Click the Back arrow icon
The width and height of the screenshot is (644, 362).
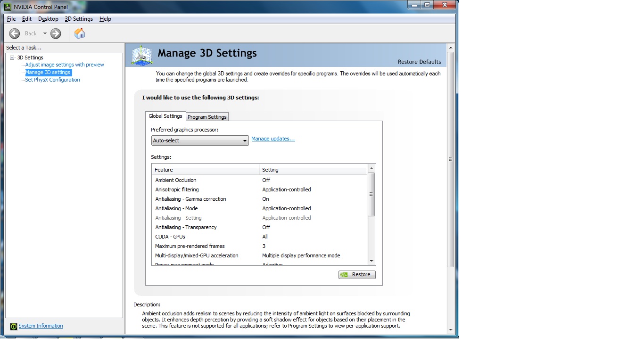15,33
